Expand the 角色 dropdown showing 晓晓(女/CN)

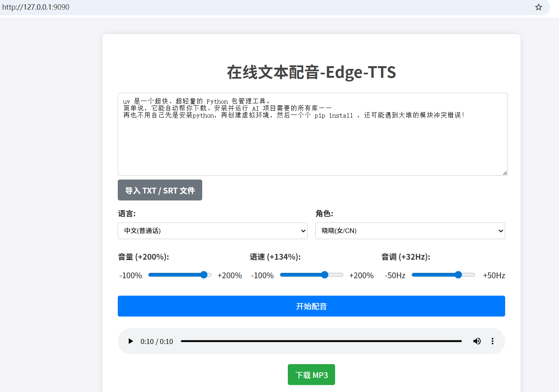410,231
